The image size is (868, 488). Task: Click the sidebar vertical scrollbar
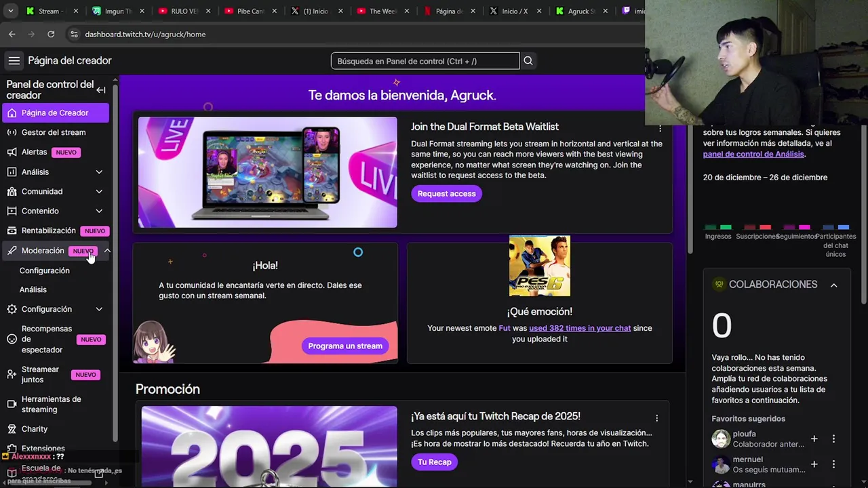click(x=115, y=264)
